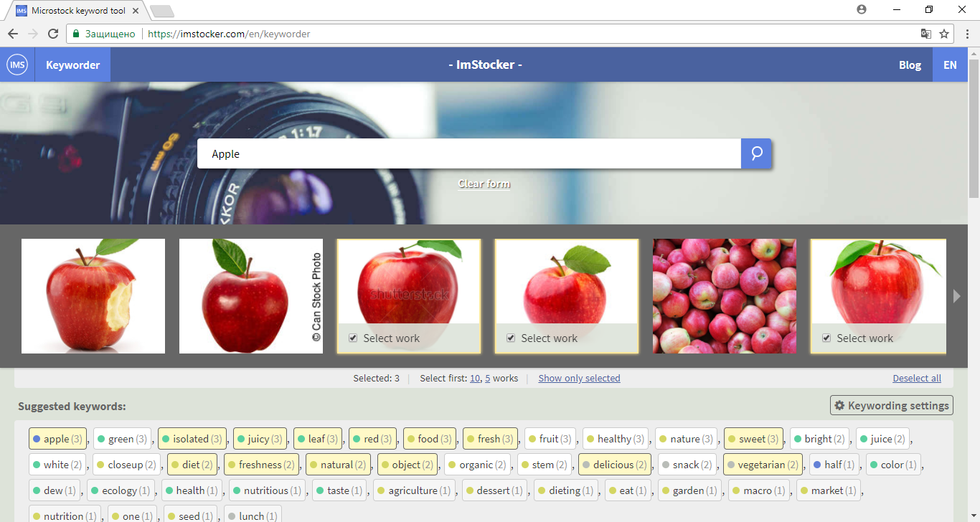Reload the page
This screenshot has height=522, width=980.
(53, 34)
